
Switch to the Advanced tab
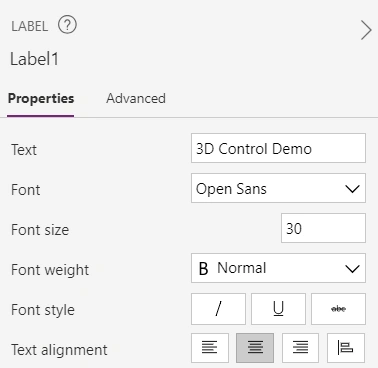point(136,98)
